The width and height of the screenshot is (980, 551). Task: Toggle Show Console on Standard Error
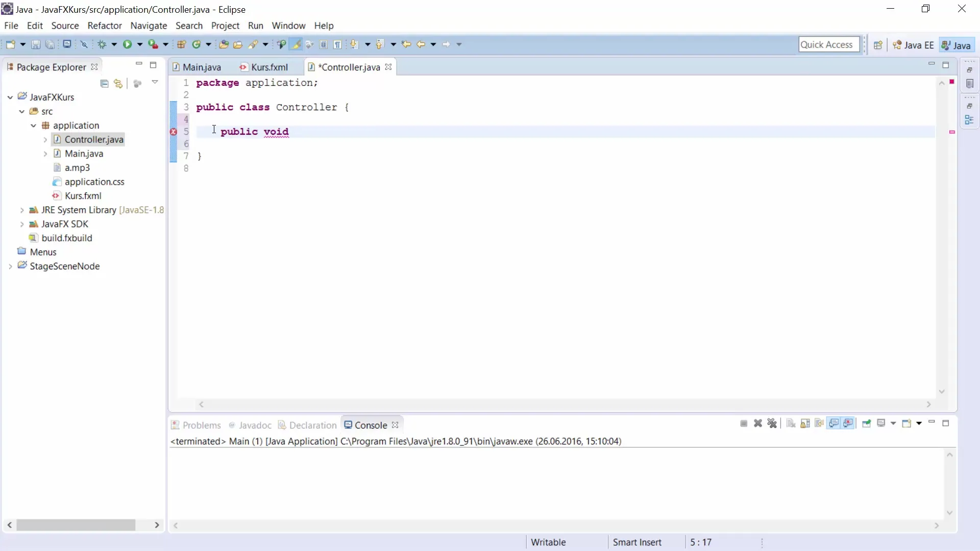(x=848, y=423)
